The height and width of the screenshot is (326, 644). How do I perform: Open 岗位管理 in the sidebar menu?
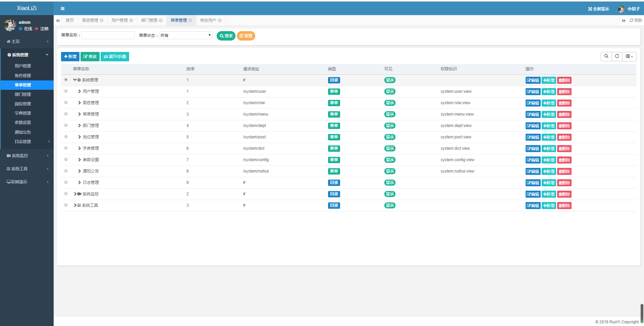pos(23,104)
